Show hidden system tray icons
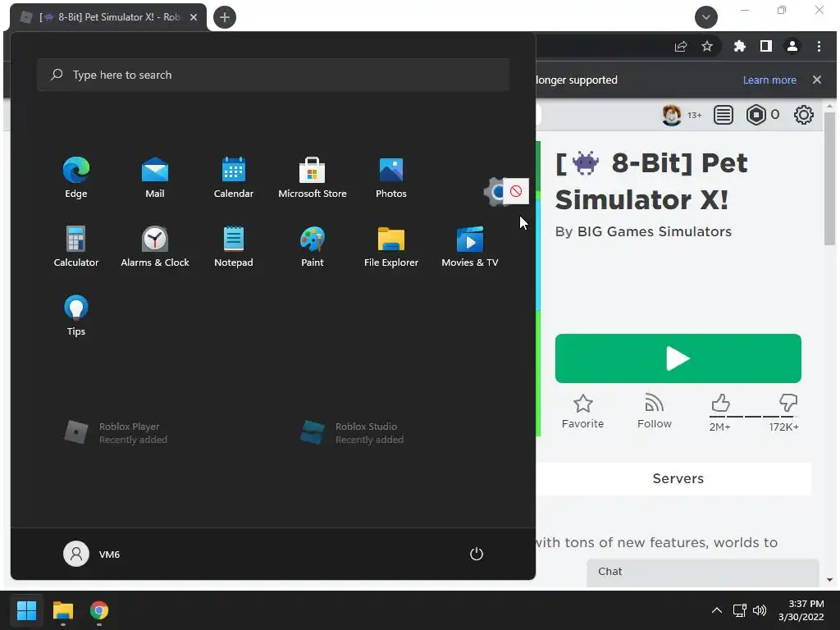 point(716,610)
